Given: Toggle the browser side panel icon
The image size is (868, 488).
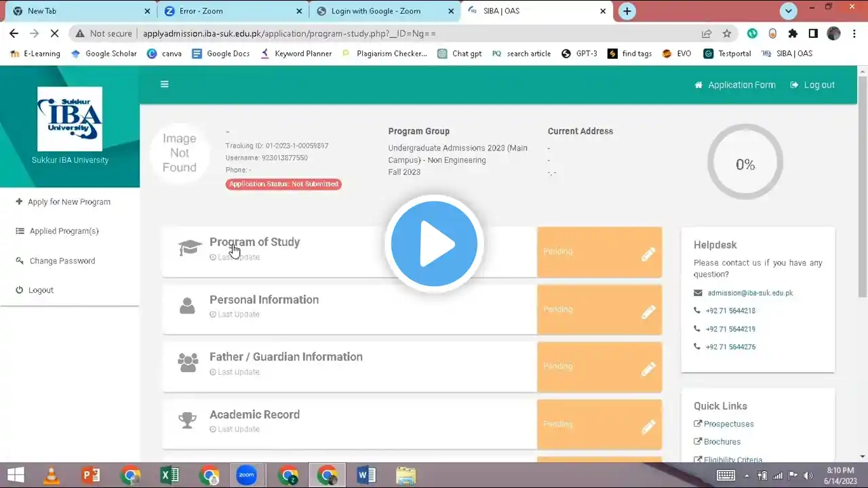Looking at the screenshot, I should tap(813, 33).
